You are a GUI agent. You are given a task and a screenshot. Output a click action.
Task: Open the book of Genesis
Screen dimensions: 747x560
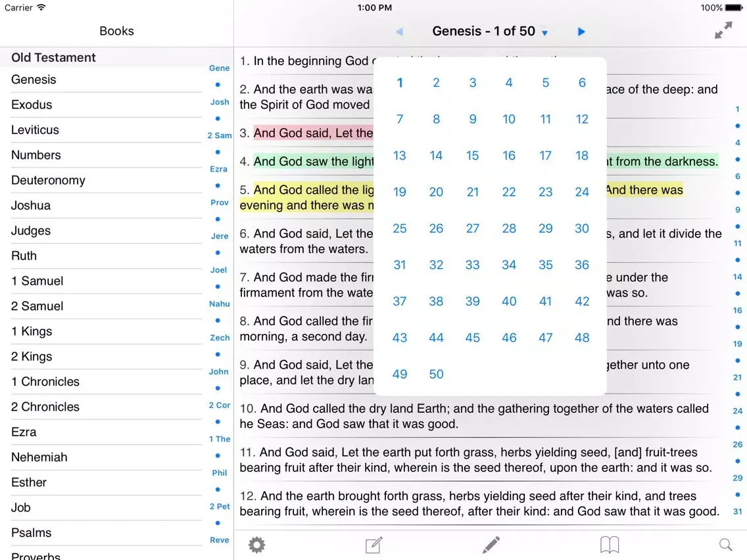pyautogui.click(x=107, y=80)
